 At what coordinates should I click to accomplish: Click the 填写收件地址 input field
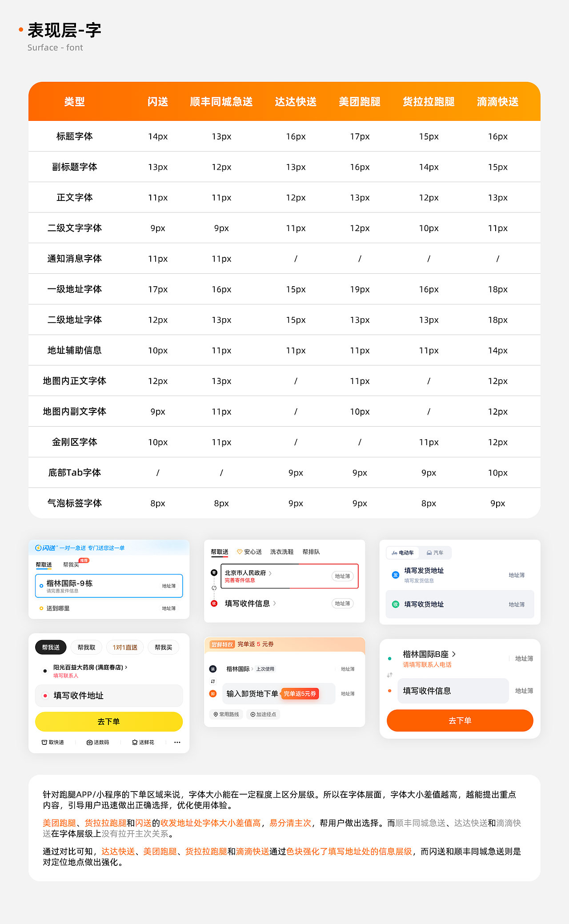[x=109, y=696]
